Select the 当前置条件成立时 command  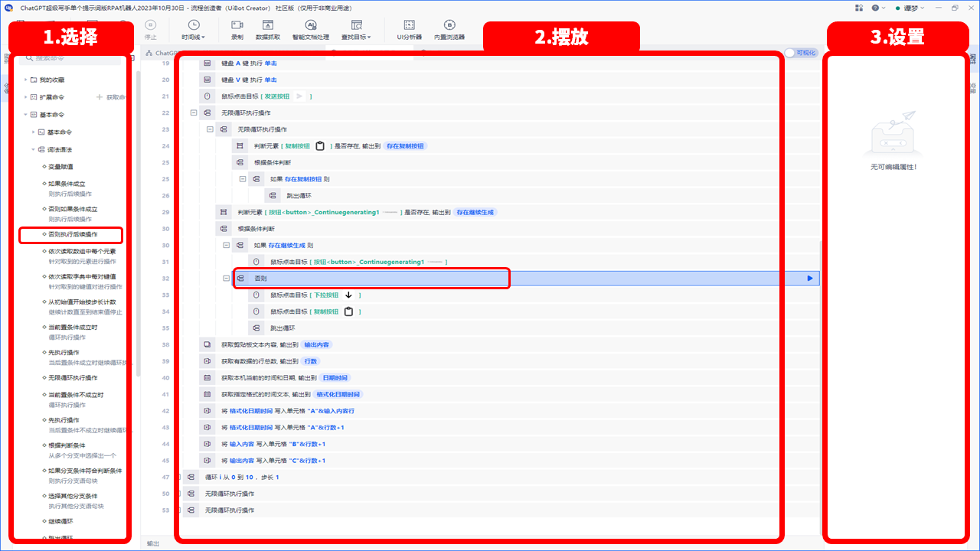[x=73, y=327]
